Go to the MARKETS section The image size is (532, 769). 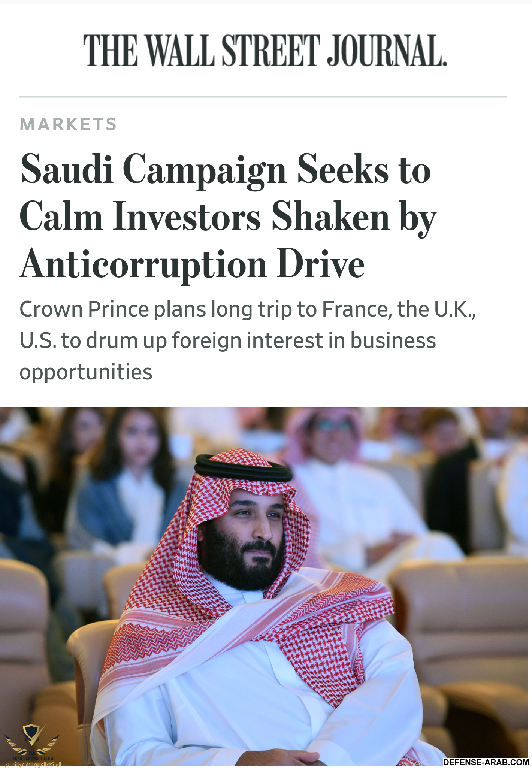(x=68, y=124)
